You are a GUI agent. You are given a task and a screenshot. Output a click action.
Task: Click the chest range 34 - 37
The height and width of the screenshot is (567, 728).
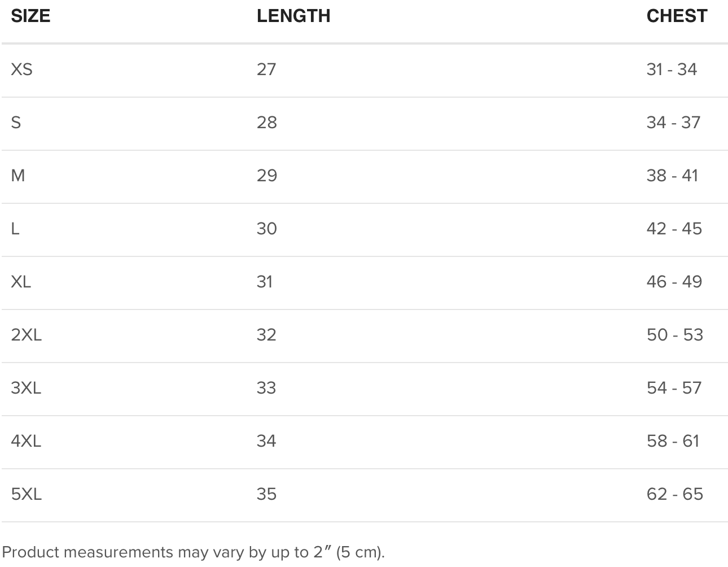coord(673,123)
